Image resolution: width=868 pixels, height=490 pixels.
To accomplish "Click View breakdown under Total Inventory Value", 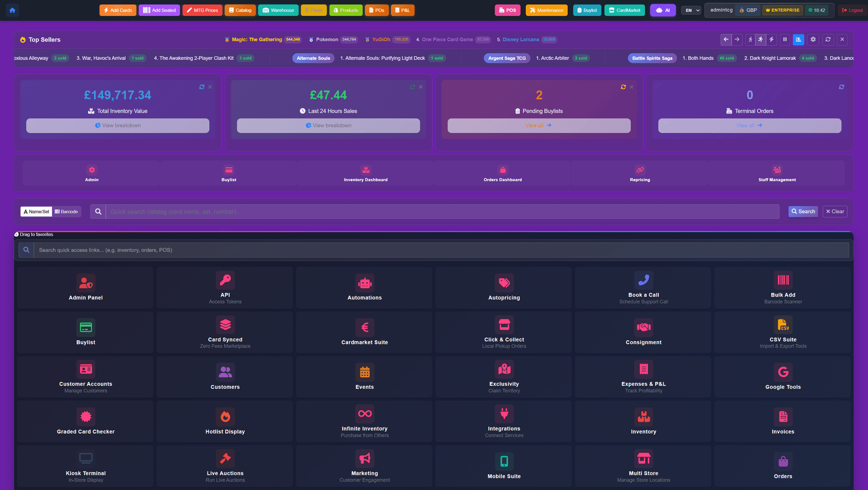I will pyautogui.click(x=118, y=125).
